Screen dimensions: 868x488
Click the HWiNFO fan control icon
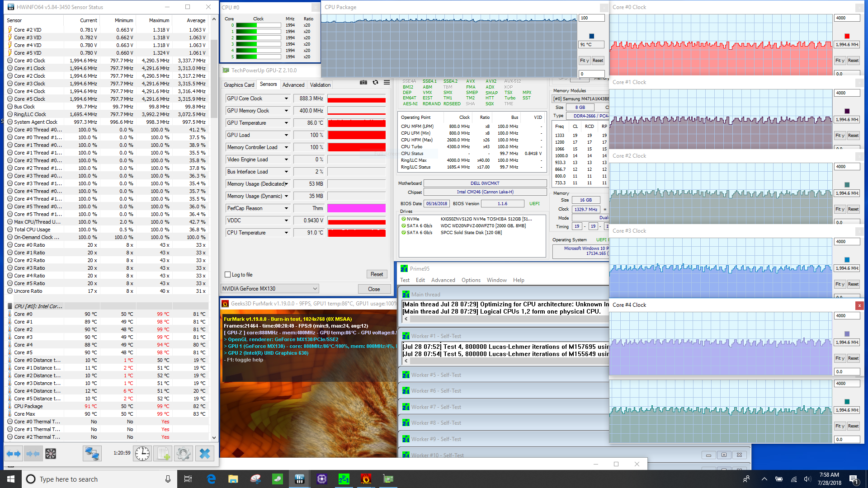click(51, 454)
